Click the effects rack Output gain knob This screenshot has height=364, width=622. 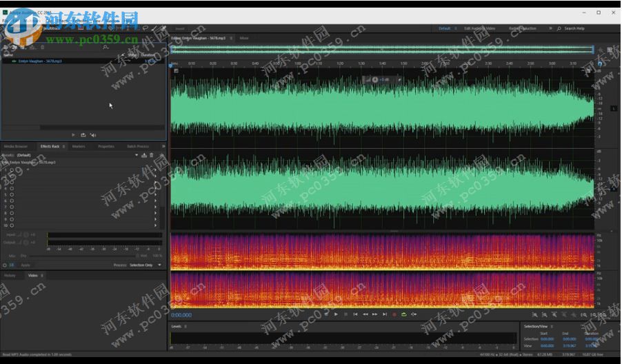(x=26, y=242)
